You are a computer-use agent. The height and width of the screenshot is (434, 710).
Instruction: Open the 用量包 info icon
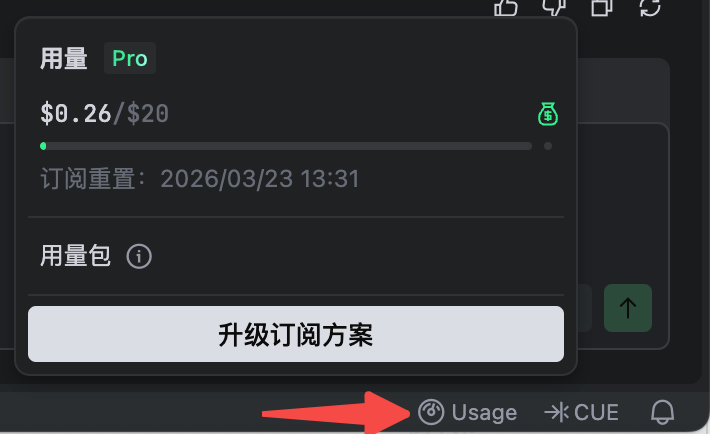click(139, 256)
